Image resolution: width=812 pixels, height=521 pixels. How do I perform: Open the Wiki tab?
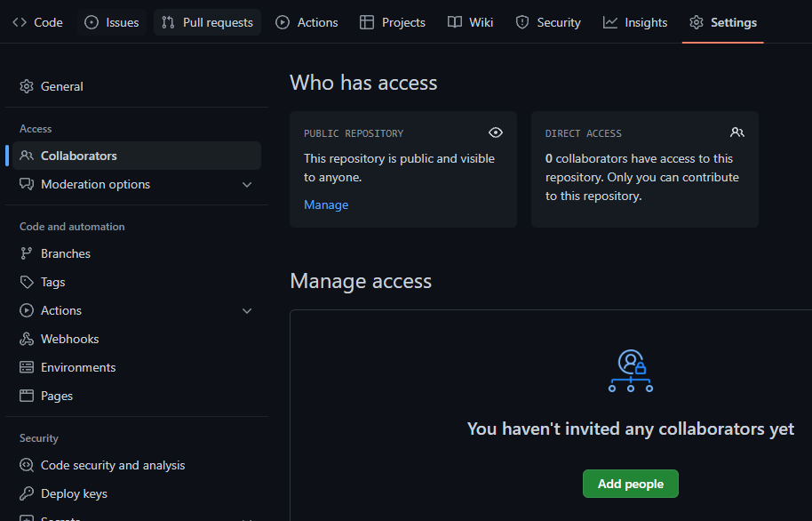[471, 22]
